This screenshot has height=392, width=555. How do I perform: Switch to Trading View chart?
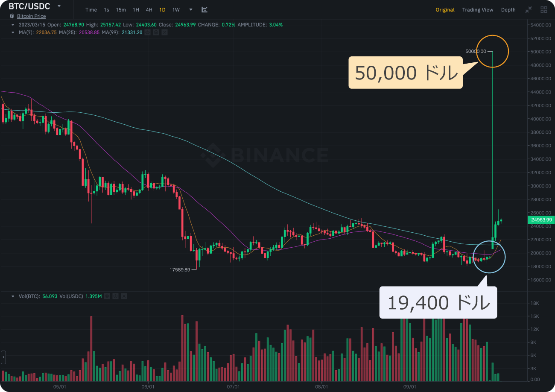click(x=477, y=9)
